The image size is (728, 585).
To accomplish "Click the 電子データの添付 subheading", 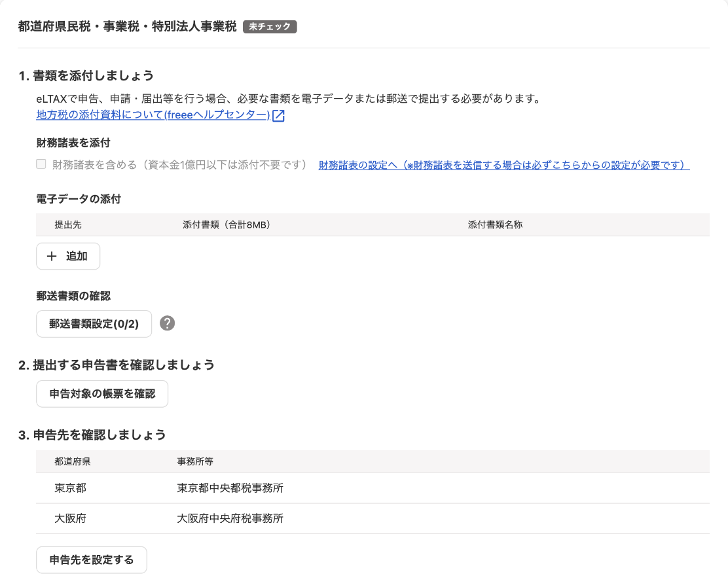I will point(79,199).
